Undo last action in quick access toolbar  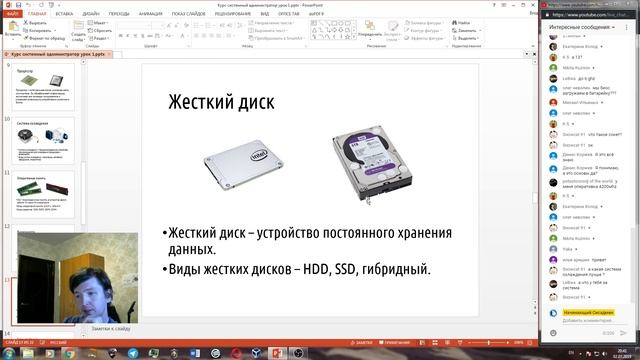pos(29,5)
